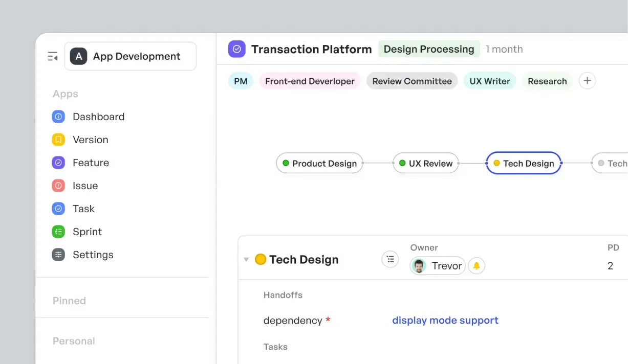628x364 pixels.
Task: Click the Pinned section label
Action: (x=69, y=301)
